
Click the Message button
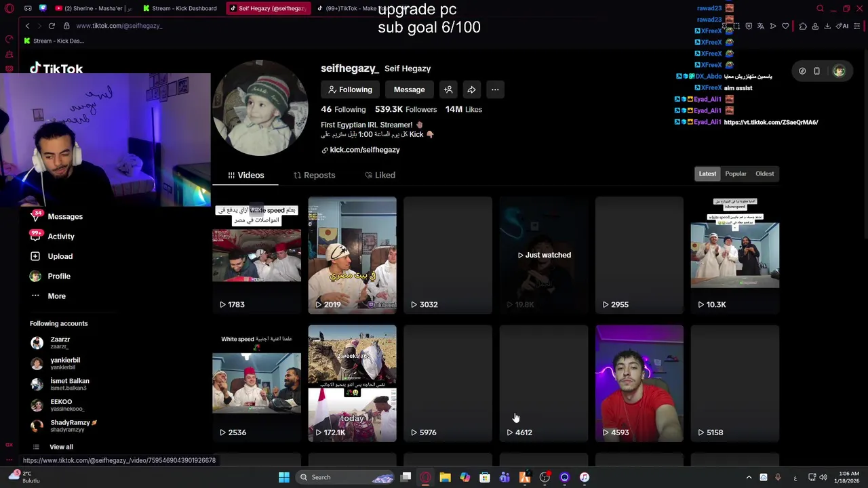click(410, 89)
